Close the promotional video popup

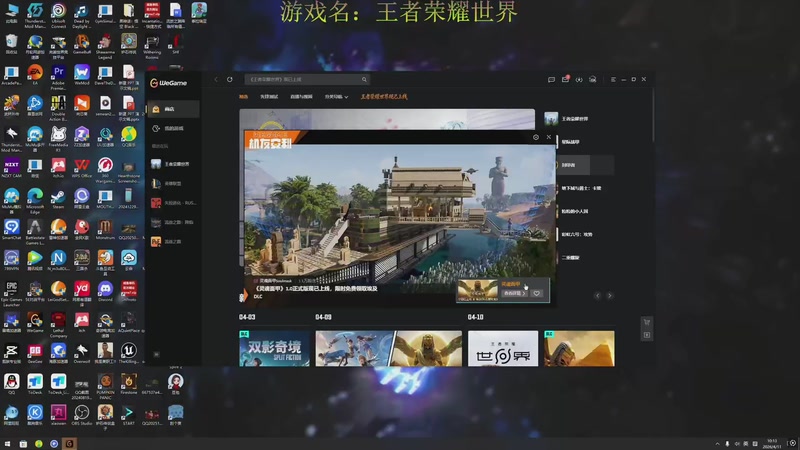click(x=548, y=137)
